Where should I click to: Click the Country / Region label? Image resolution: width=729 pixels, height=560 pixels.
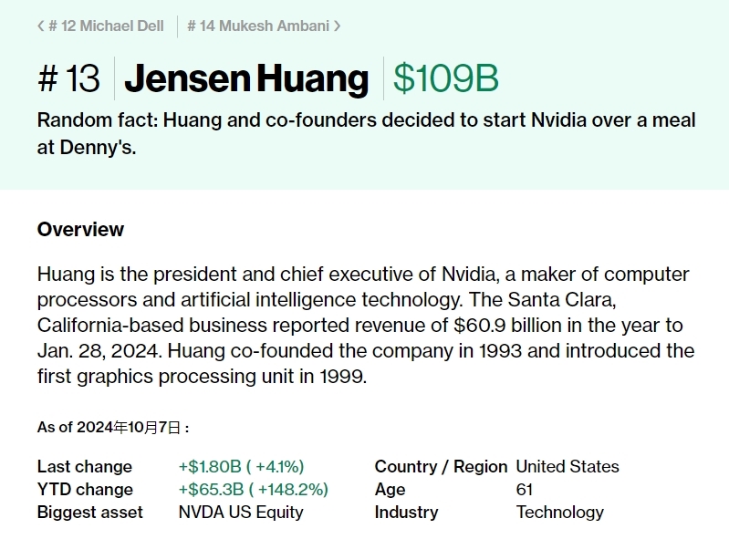pos(441,467)
